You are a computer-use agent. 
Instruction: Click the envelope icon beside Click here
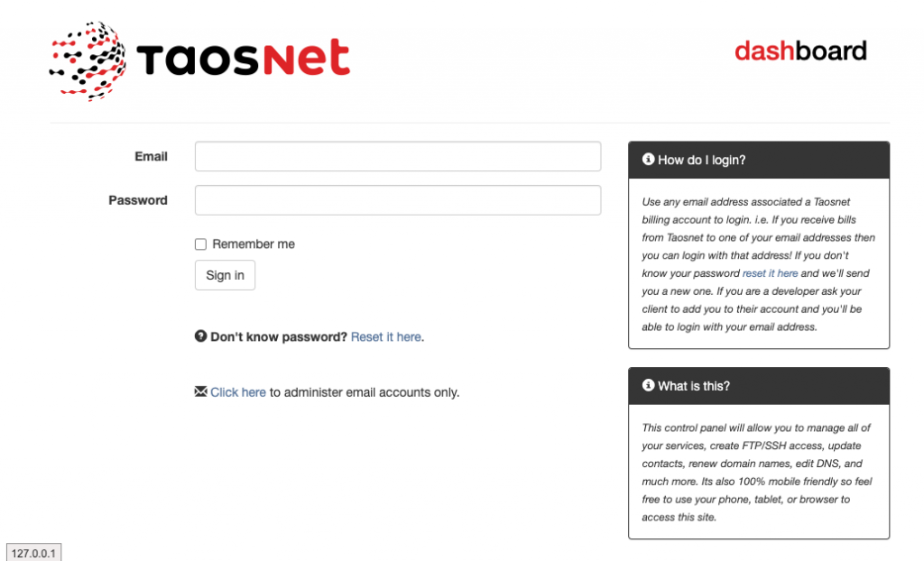click(201, 391)
